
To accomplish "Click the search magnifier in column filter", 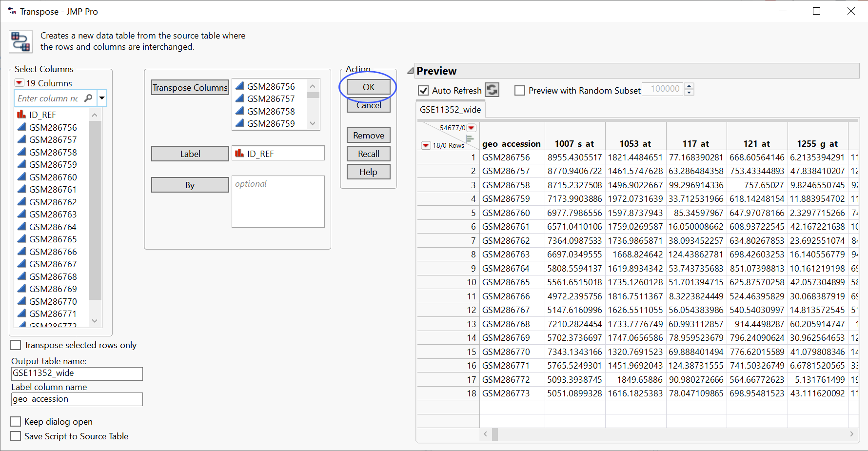I will click(x=88, y=98).
